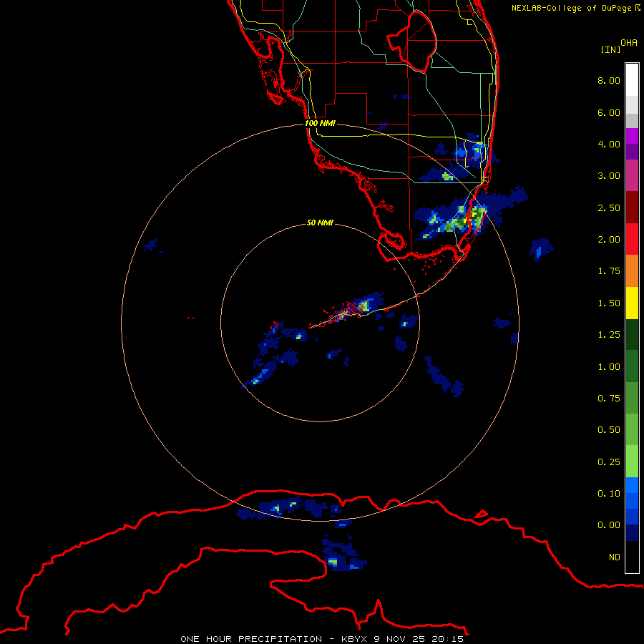Screen dimensions: 644x644
Task: Select the magenta legend swatch near 3.00
Action: [632, 175]
